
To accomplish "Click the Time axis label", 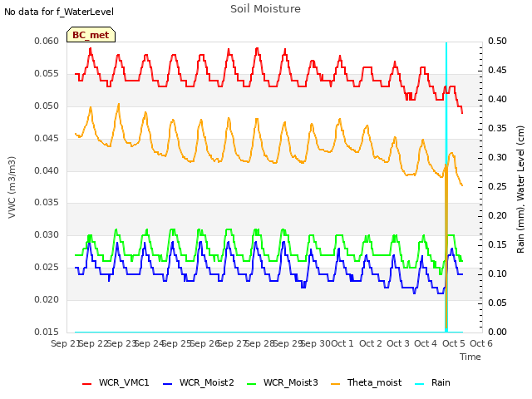I will [x=470, y=357].
